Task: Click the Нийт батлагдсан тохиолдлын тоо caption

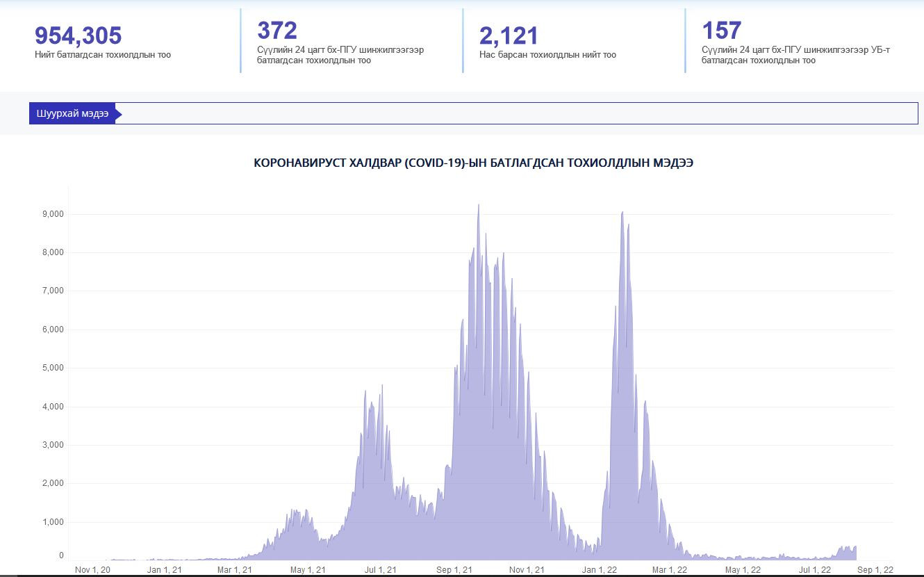Action: [x=103, y=55]
